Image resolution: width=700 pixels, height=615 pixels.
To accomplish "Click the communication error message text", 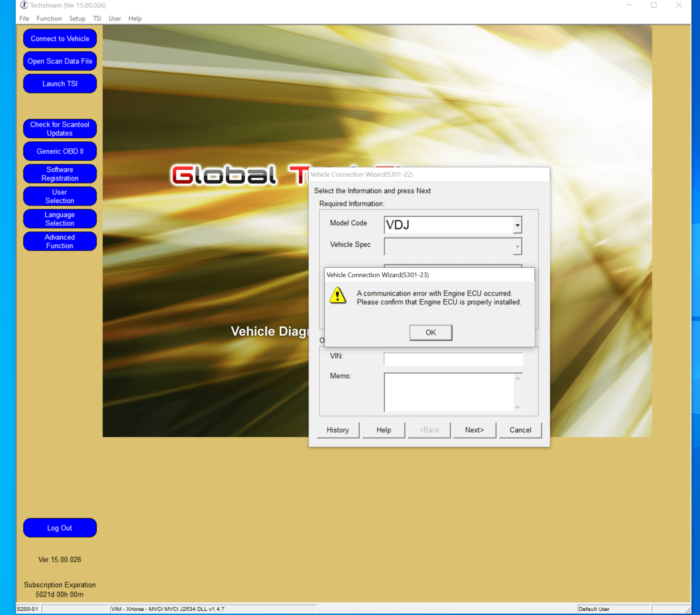I will 439,298.
